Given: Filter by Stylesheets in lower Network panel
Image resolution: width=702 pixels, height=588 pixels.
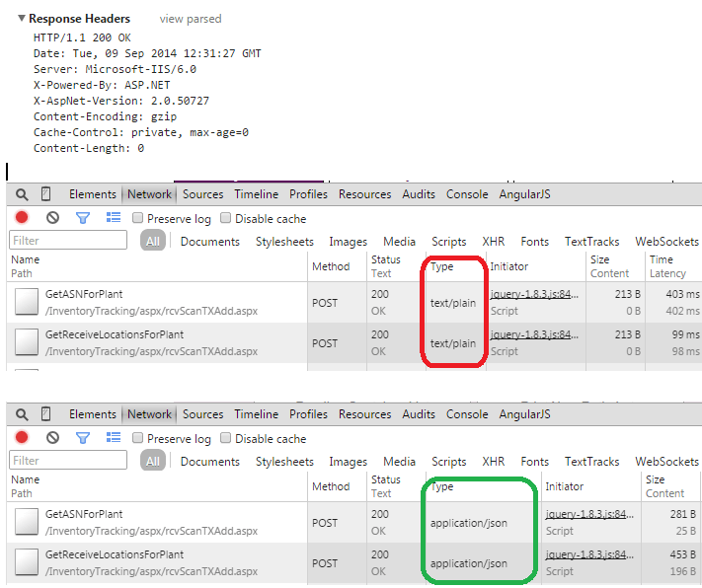Looking at the screenshot, I should point(284,462).
